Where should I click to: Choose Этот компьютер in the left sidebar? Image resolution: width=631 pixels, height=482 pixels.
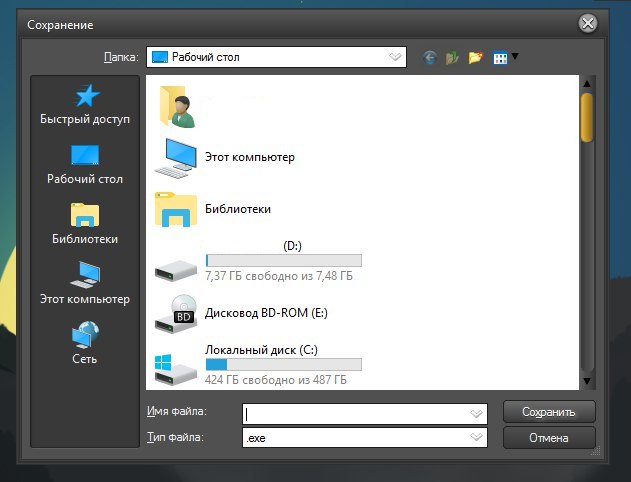pos(85,284)
